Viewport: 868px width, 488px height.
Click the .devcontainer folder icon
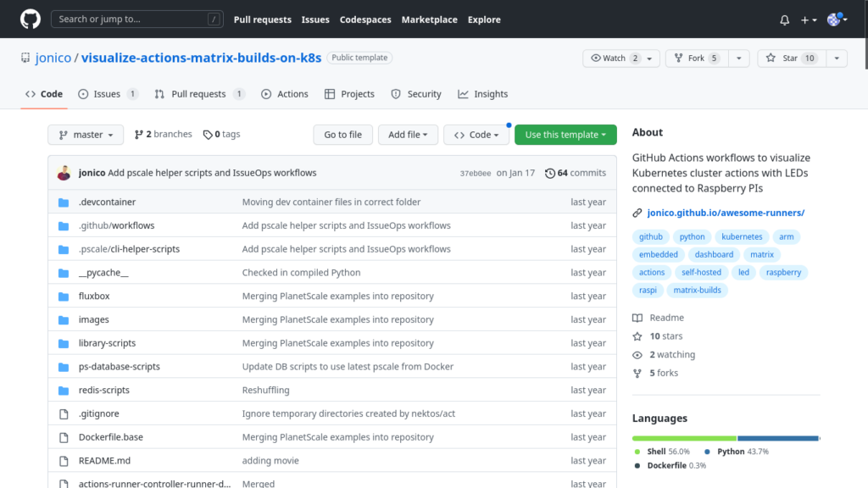coord(63,202)
